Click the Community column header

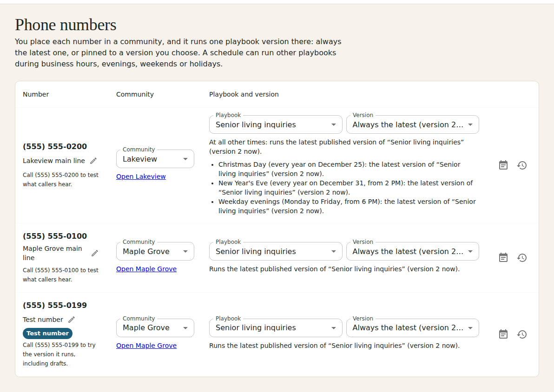point(135,94)
